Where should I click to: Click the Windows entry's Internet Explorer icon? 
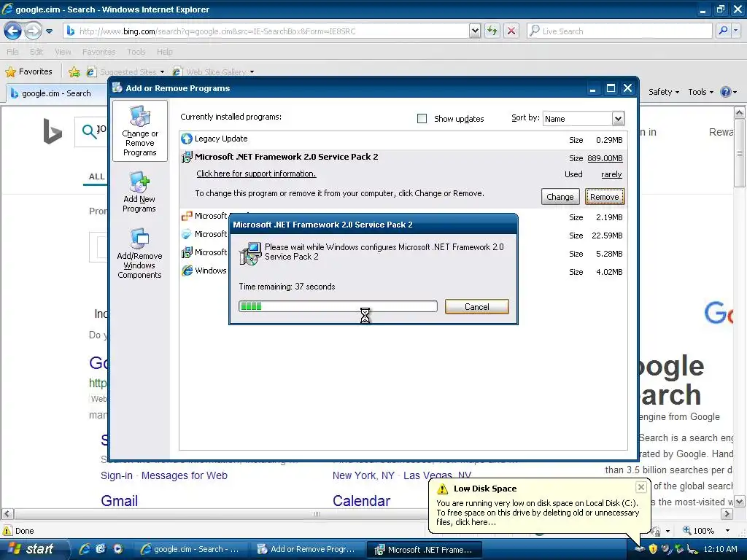(x=187, y=271)
